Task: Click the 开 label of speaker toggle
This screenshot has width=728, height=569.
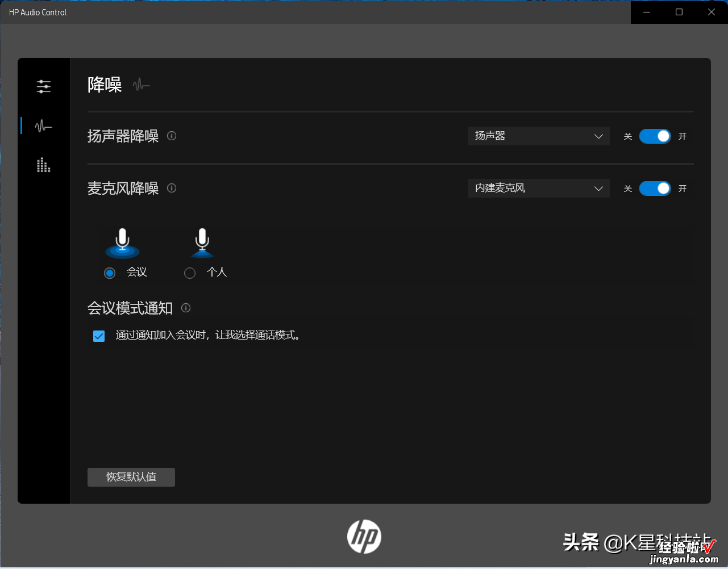Action: [x=683, y=136]
